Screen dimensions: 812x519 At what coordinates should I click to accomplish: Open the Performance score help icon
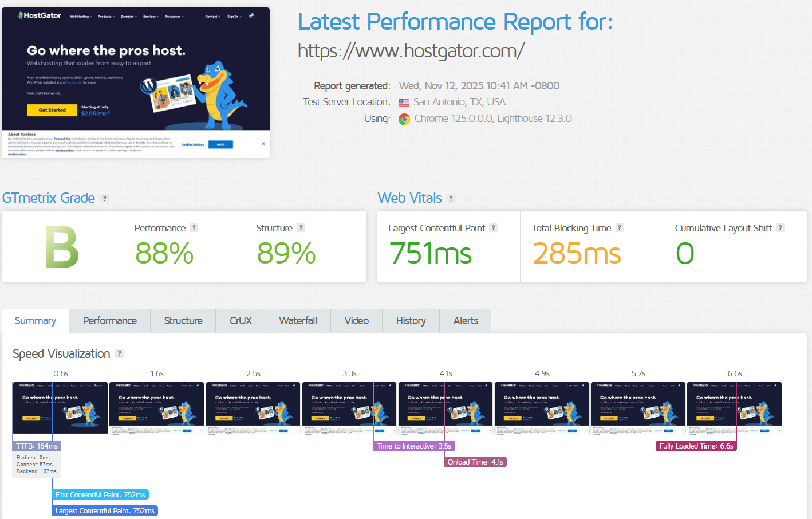pyautogui.click(x=194, y=227)
